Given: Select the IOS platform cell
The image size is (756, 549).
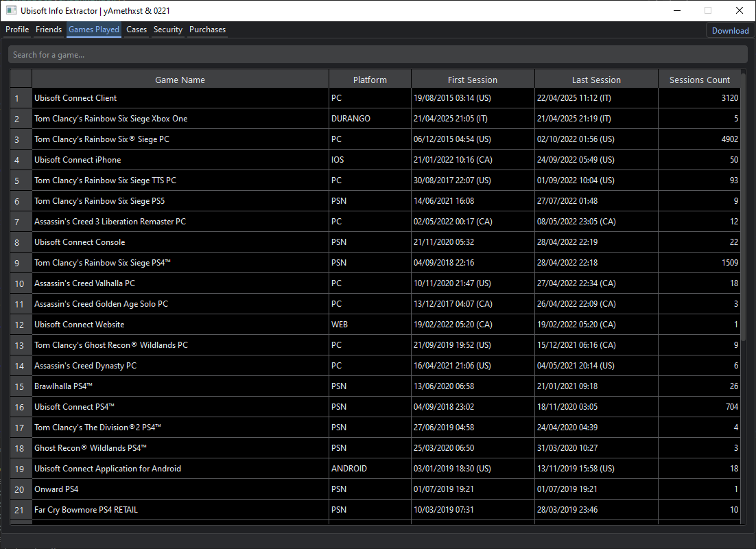Looking at the screenshot, I should pos(370,160).
